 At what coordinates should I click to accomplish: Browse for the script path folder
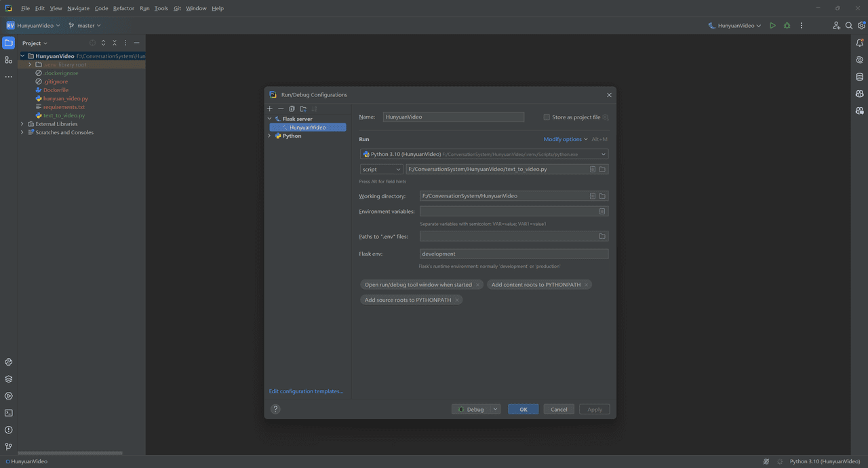602,169
